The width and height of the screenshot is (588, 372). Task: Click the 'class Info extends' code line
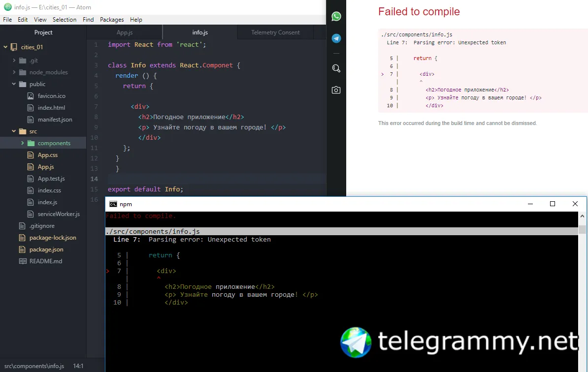[174, 65]
